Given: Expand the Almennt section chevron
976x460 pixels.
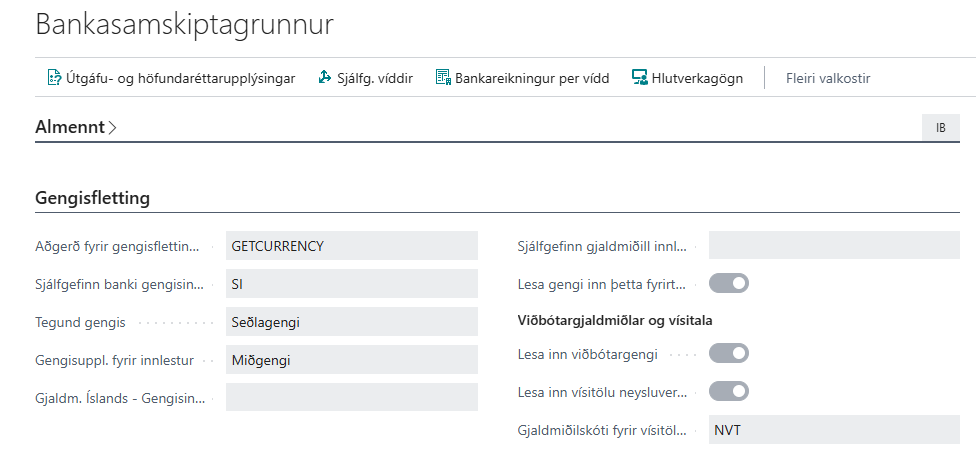Looking at the screenshot, I should [x=112, y=128].
